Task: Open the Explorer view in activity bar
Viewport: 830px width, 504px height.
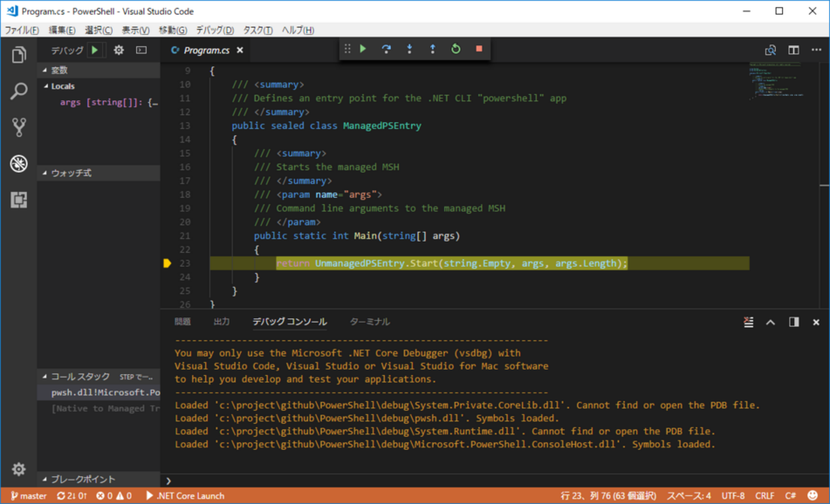Action: 19,56
